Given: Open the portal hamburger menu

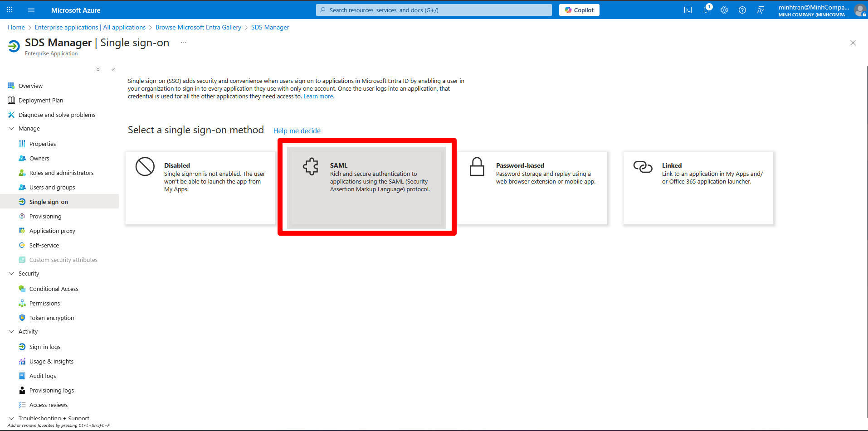Looking at the screenshot, I should pyautogui.click(x=31, y=10).
